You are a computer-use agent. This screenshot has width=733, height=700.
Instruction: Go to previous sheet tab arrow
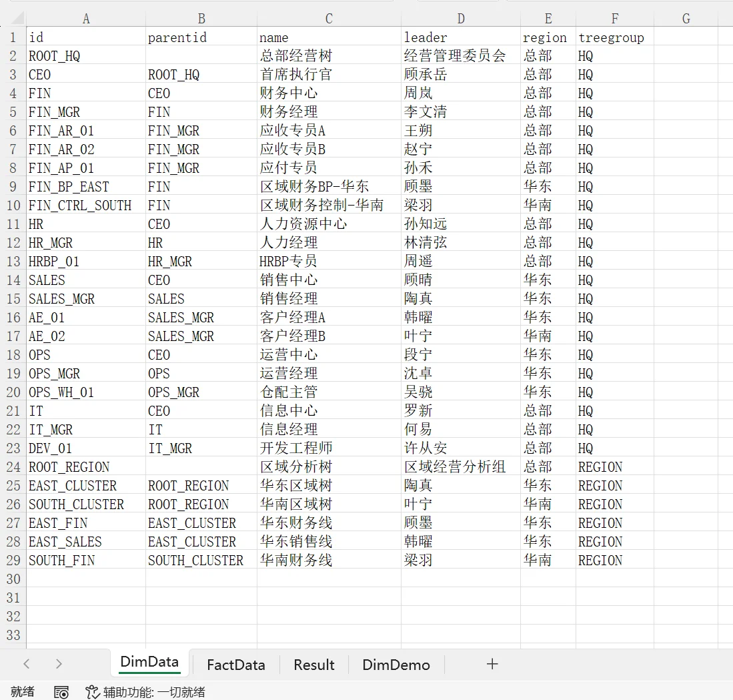[x=27, y=664]
